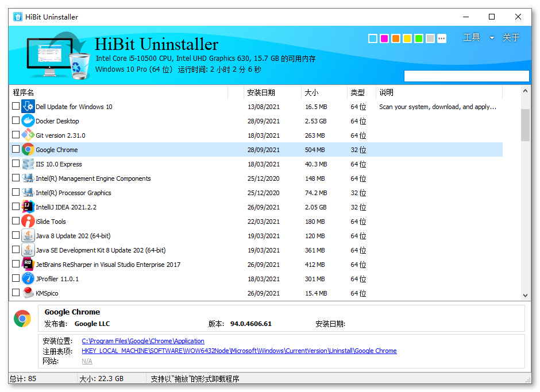This screenshot has width=540, height=392.
Task: Click the program list scrollbar thumb
Action: coord(525,125)
